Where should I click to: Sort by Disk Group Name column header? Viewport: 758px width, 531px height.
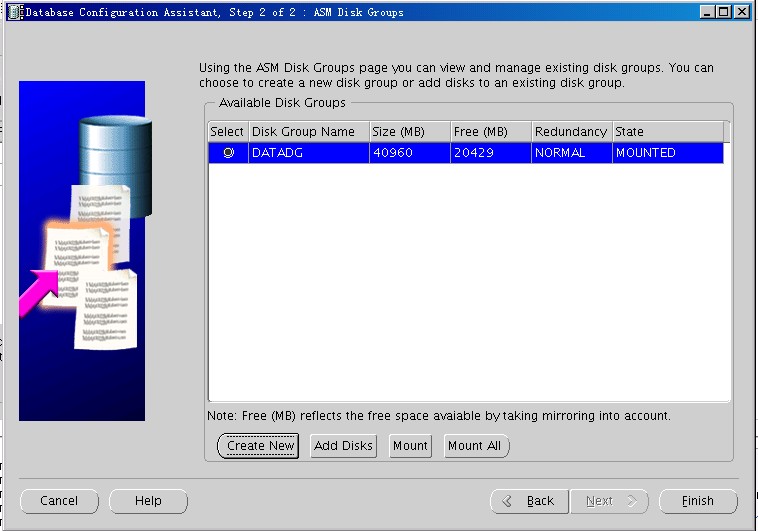pos(309,132)
